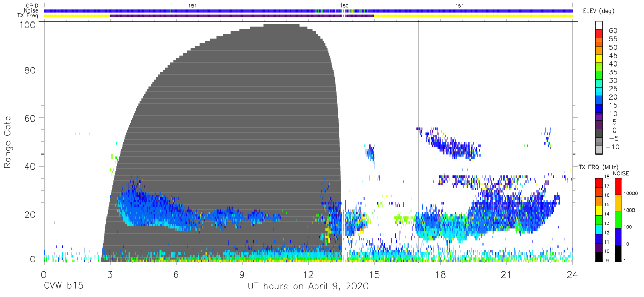Click the 60 tick on Range Gate axis
644x297 pixels.
[x=30, y=118]
